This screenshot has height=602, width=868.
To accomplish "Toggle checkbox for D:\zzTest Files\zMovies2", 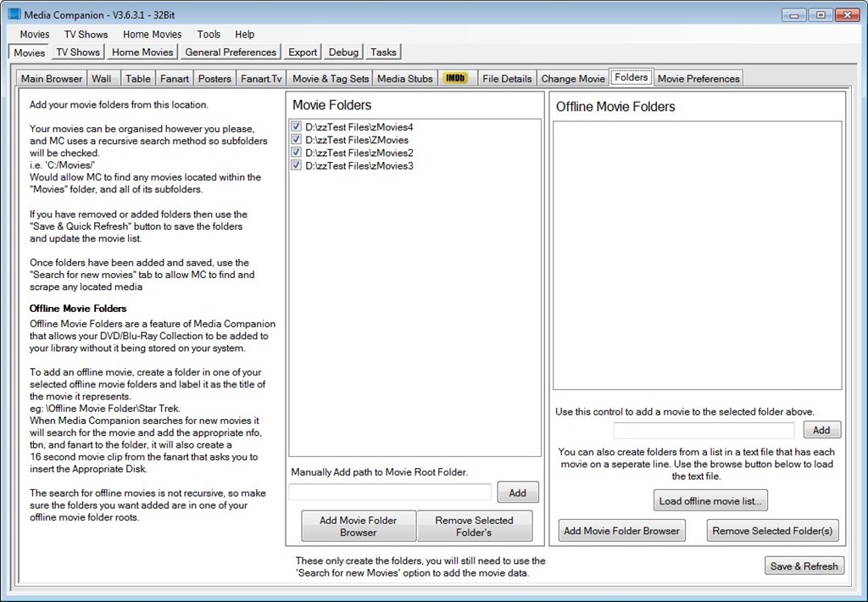I will pyautogui.click(x=296, y=153).
